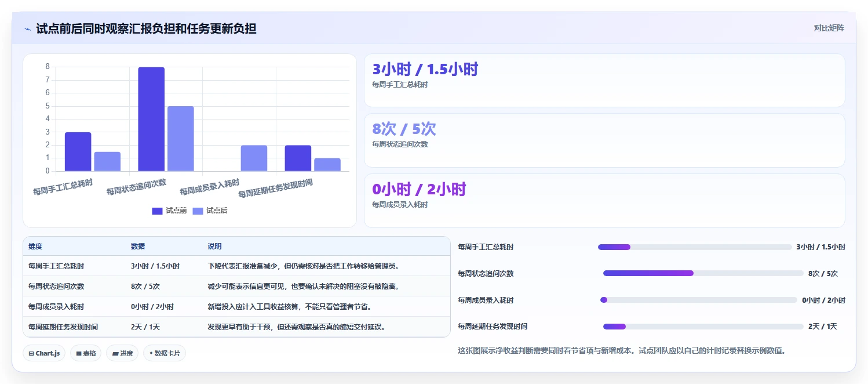Click the 每周延期任务发现时间 progress bar

pyautogui.click(x=703, y=327)
